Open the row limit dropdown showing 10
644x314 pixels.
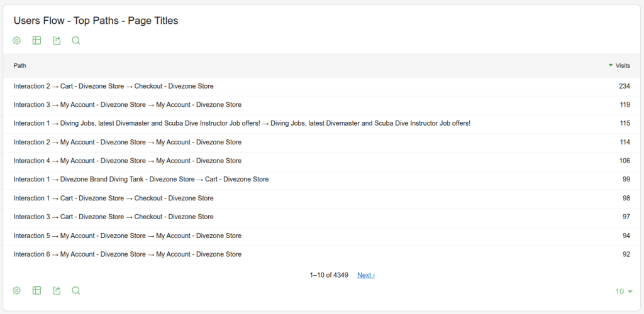tap(623, 291)
